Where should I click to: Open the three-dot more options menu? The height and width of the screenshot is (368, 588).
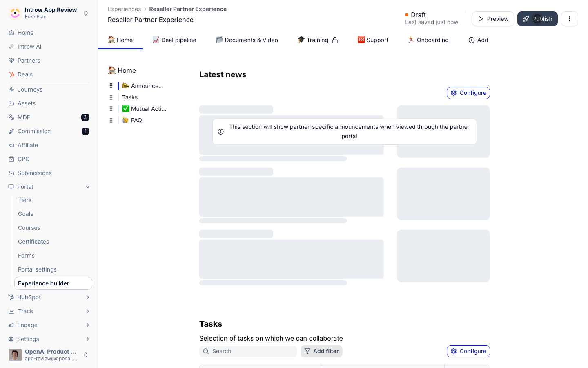570,19
